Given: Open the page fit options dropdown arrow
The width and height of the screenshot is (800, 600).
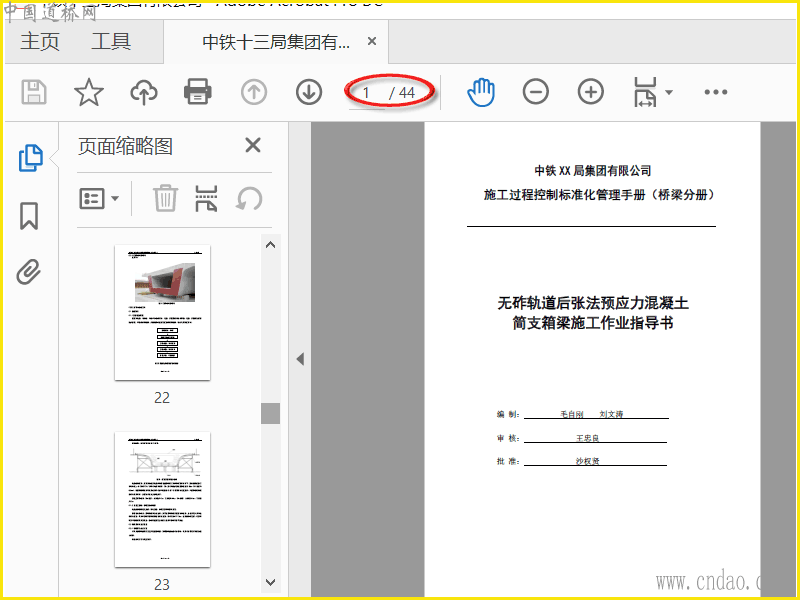Looking at the screenshot, I should (669, 92).
